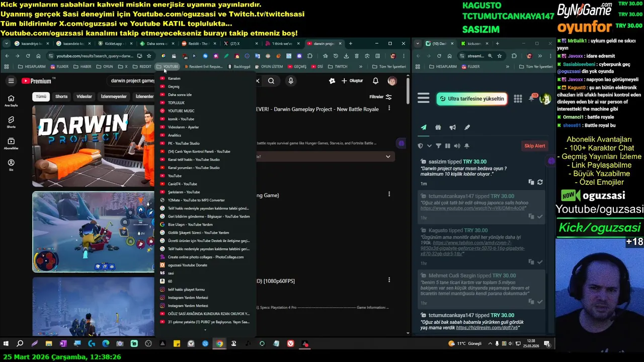Bookmark this page with star icon
The height and width of the screenshot is (362, 644).
coord(149,56)
